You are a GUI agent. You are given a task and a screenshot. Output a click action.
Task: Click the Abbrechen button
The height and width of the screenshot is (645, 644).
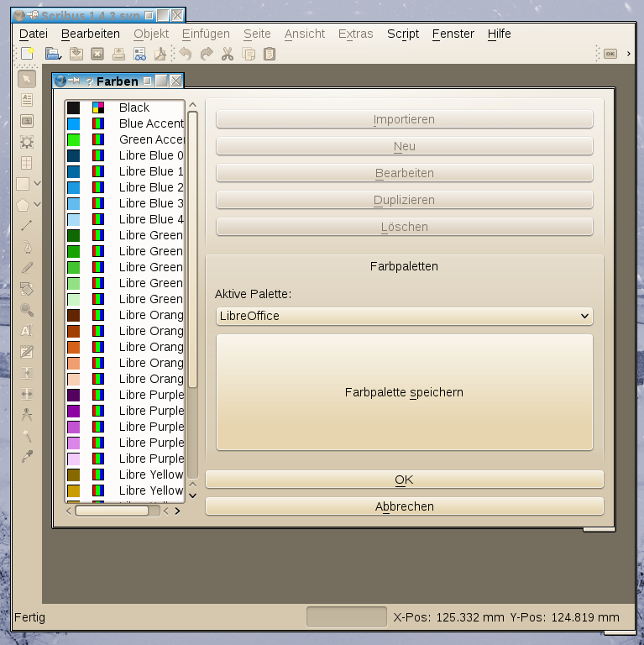point(404,506)
